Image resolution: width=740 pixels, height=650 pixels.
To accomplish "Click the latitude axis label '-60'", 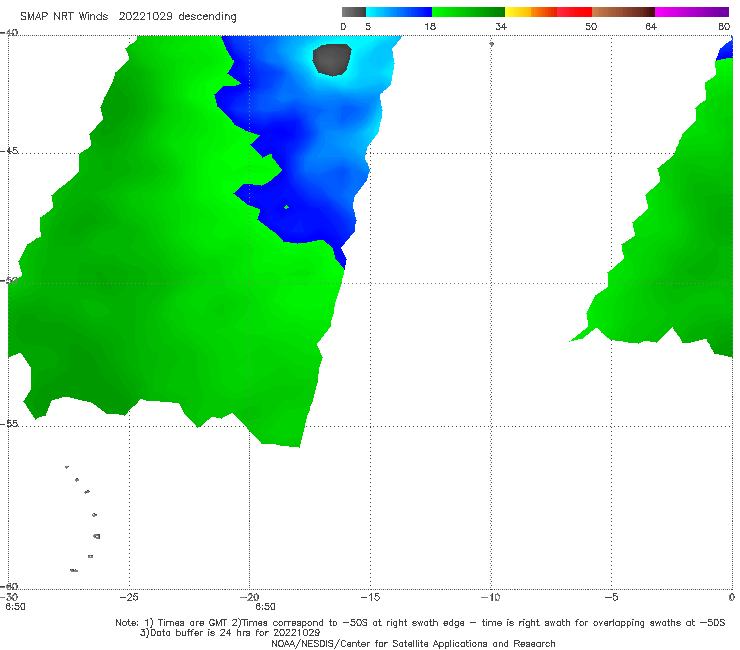I will coord(9,586).
